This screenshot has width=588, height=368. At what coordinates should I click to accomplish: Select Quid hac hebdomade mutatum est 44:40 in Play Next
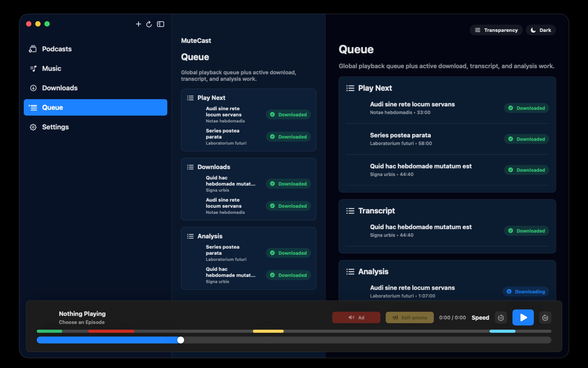coord(447,170)
